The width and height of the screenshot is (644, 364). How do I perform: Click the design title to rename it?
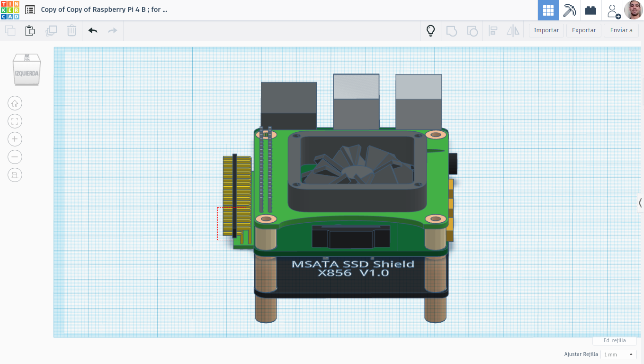point(104,9)
